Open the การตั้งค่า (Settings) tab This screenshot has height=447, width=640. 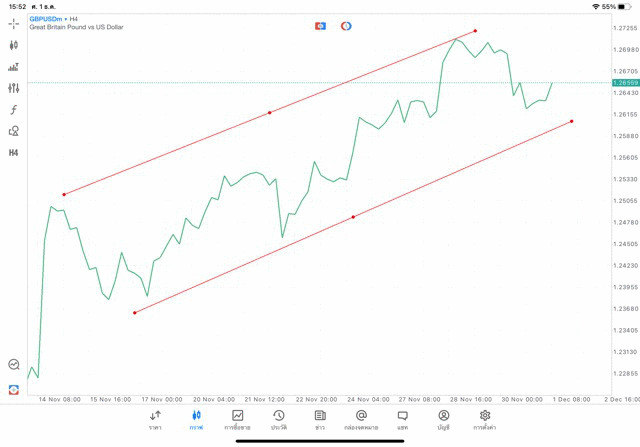pyautogui.click(x=485, y=419)
